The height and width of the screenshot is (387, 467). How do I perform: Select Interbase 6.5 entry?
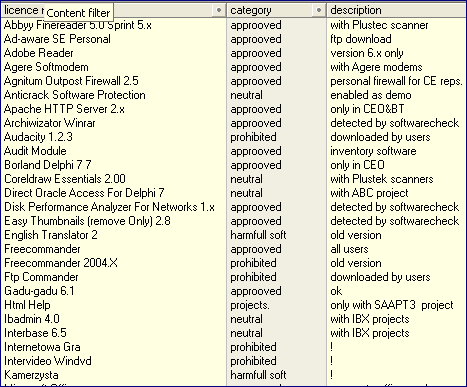[x=35, y=333]
